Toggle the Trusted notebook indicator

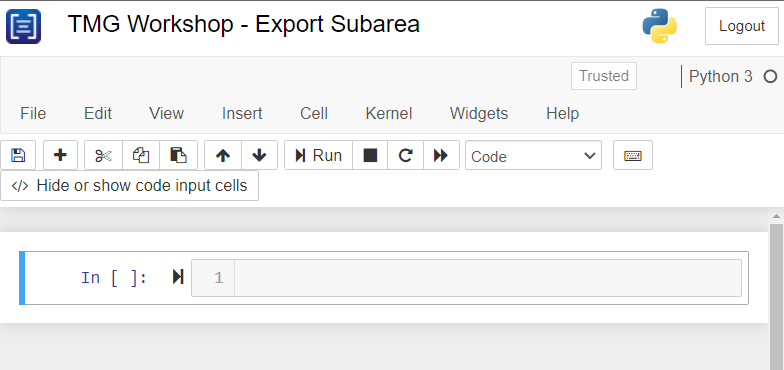click(604, 76)
